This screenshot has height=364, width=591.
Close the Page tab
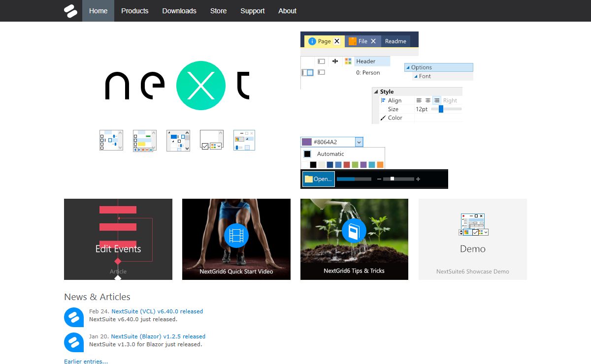pyautogui.click(x=337, y=41)
